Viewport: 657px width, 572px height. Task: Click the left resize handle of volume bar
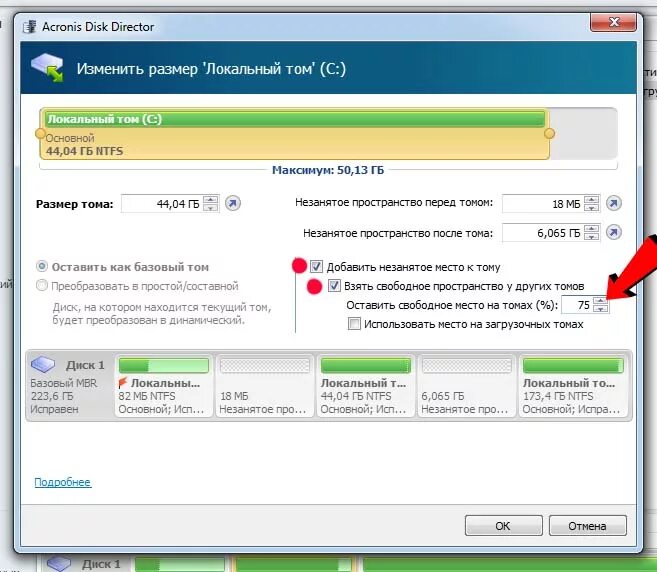tap(40, 134)
